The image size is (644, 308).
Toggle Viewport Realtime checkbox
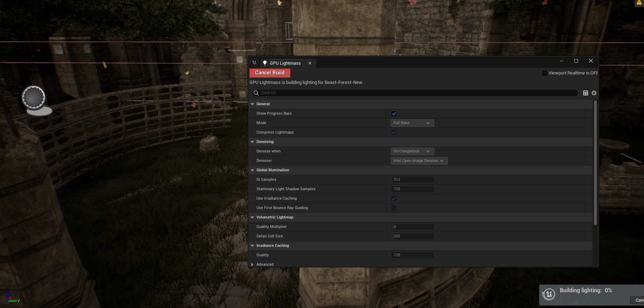point(544,73)
